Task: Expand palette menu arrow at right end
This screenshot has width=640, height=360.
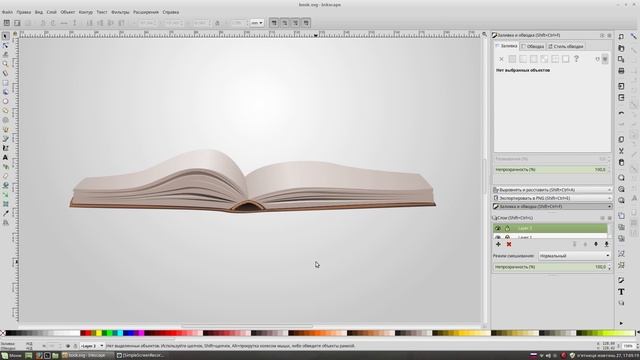Action: [637, 333]
